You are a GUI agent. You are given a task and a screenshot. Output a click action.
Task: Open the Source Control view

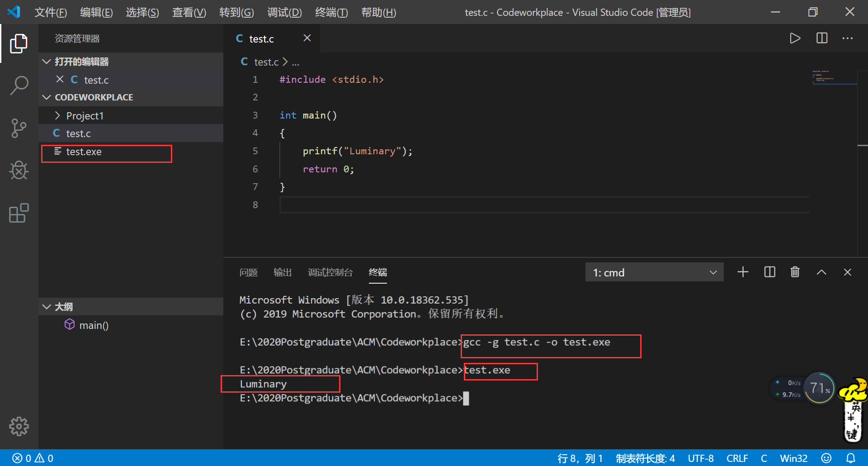tap(19, 128)
